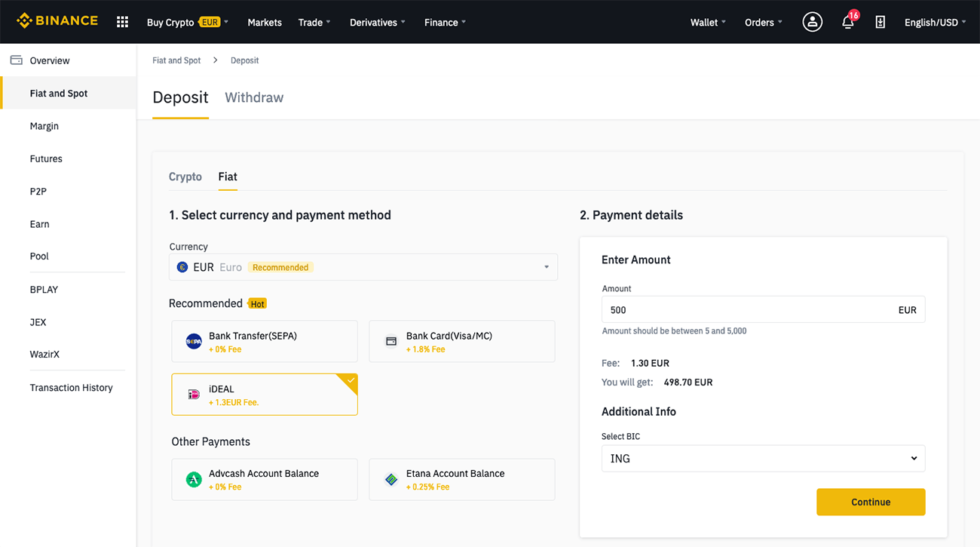Click the EUR badge beside Buy Crypto
This screenshot has width=980, height=547.
pos(210,22)
